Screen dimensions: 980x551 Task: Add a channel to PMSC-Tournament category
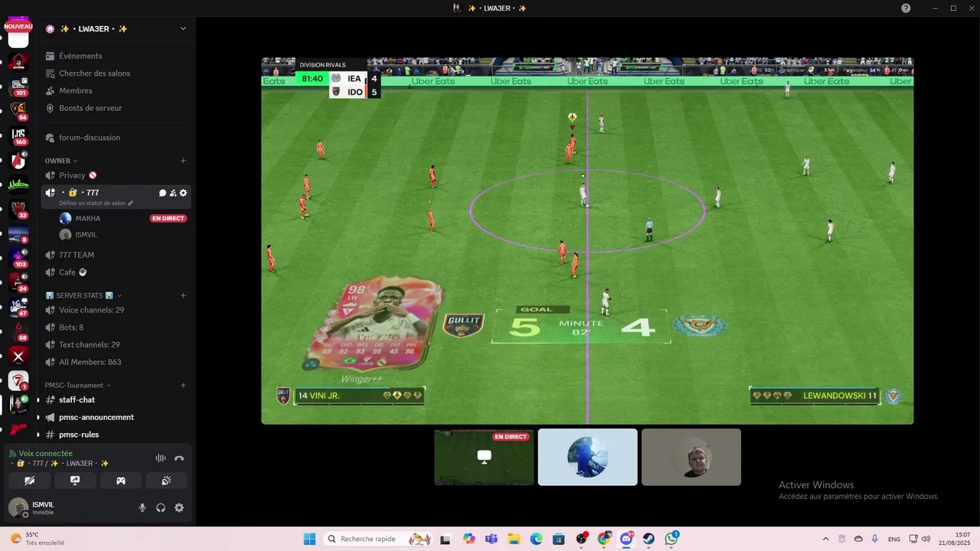[183, 386]
